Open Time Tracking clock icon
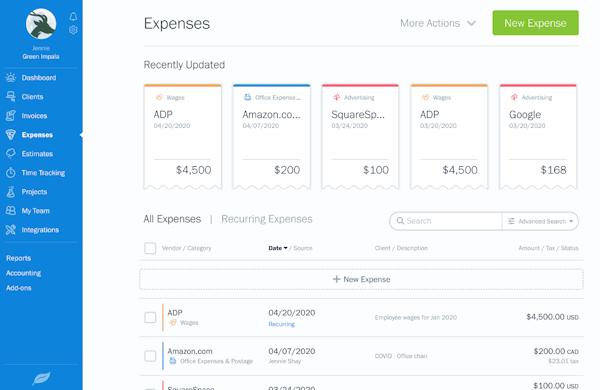This screenshot has height=390, width=600. point(11,173)
